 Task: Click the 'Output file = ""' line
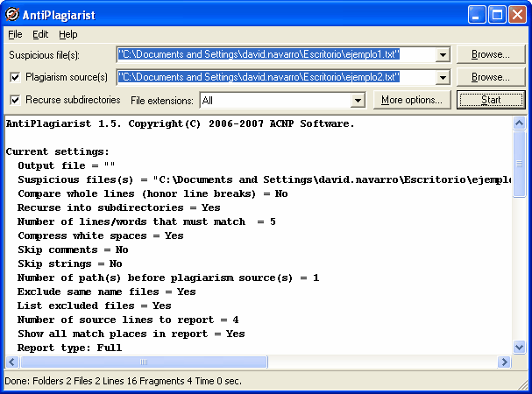(x=67, y=165)
